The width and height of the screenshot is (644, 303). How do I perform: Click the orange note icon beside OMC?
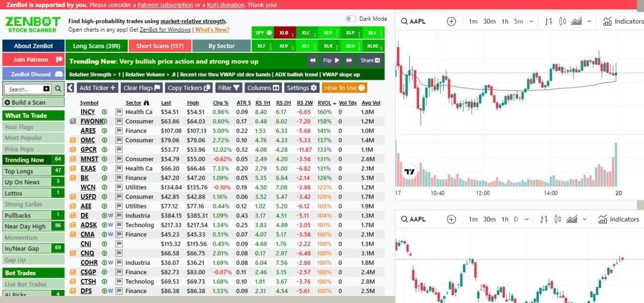73,140
